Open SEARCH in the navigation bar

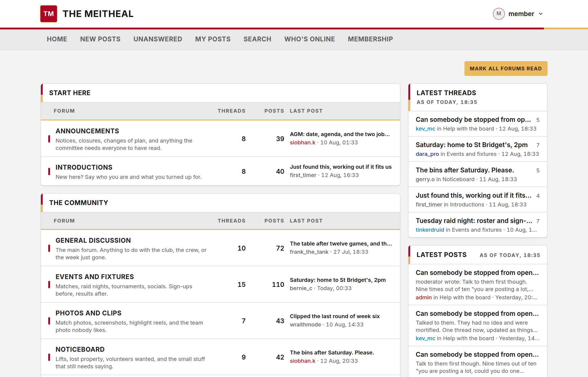click(x=257, y=39)
